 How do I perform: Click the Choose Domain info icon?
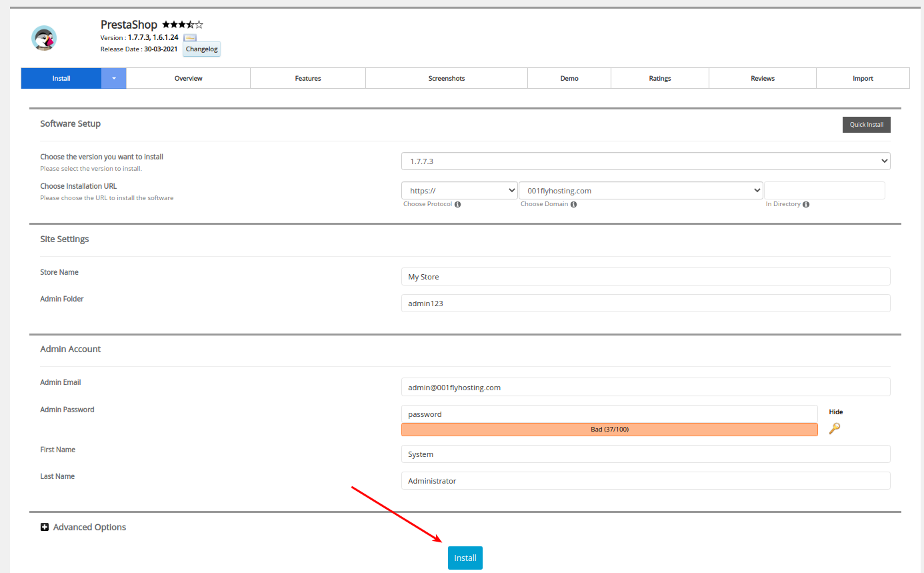pyautogui.click(x=573, y=204)
